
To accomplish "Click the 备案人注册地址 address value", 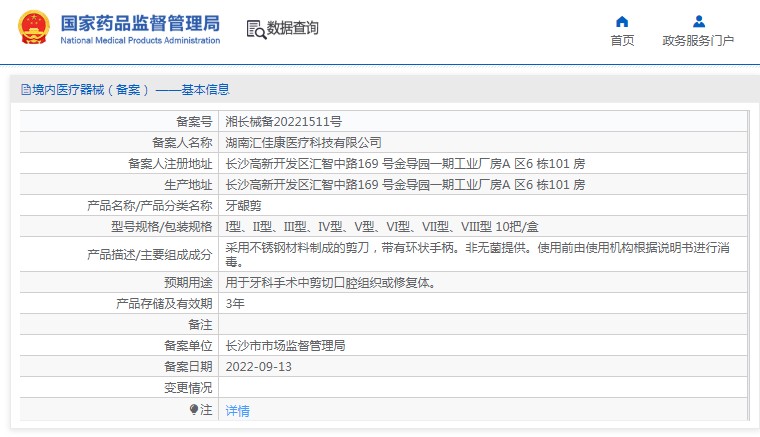I will pyautogui.click(x=405, y=164).
